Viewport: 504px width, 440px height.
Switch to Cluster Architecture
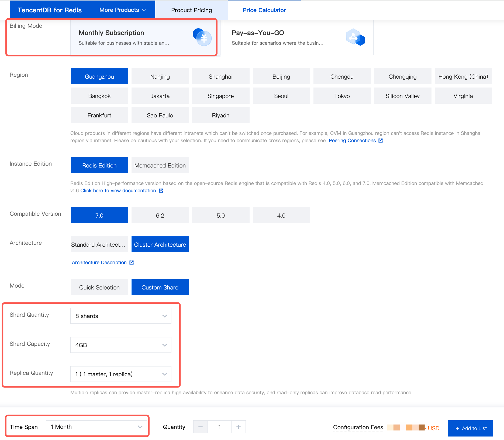(x=160, y=245)
